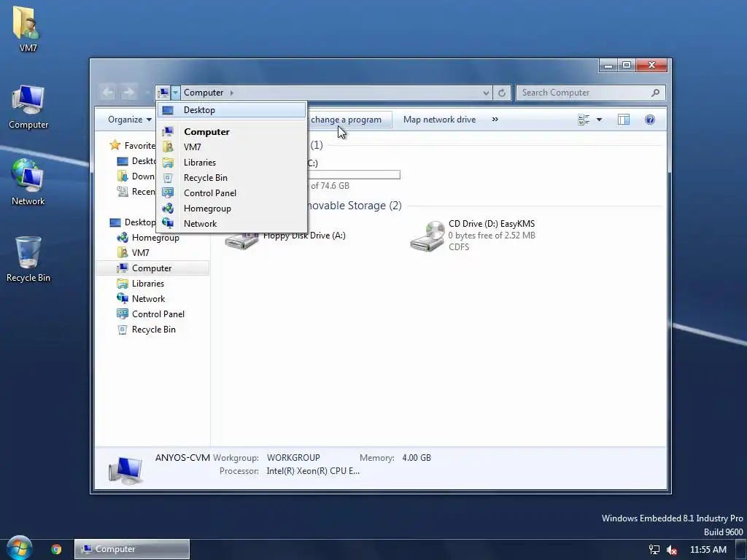Click the search magnifier icon
The width and height of the screenshot is (747, 560).
(656, 93)
